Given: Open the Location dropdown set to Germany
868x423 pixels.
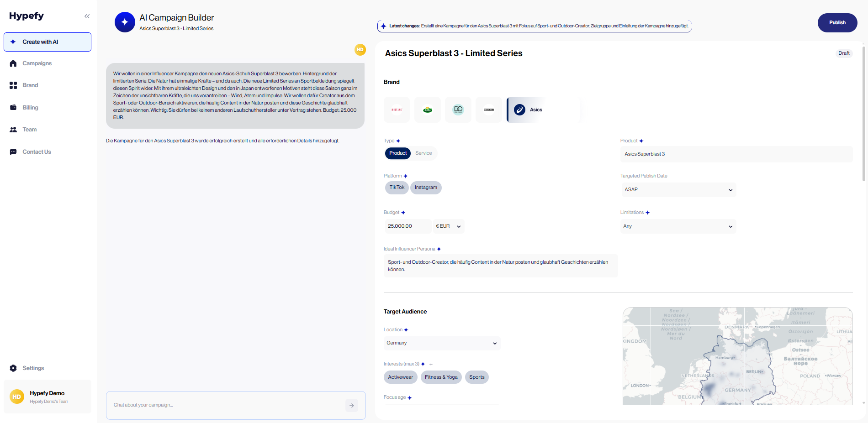Looking at the screenshot, I should [x=442, y=343].
